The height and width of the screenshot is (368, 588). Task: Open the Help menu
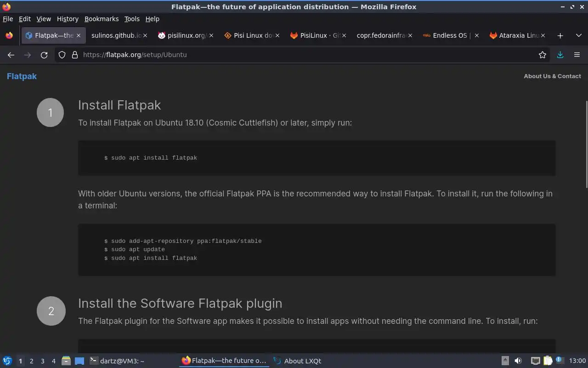(x=153, y=19)
